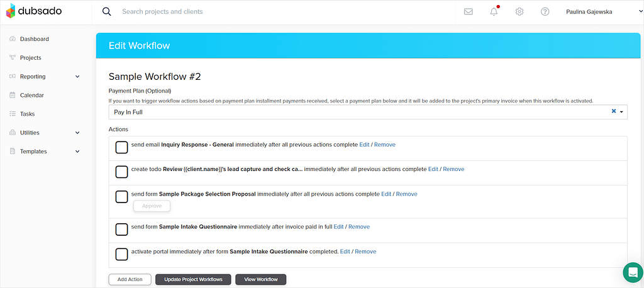Screen dimensions: 644x288
Task: Open Utilities menu in sidebar
Action: [x=30, y=133]
